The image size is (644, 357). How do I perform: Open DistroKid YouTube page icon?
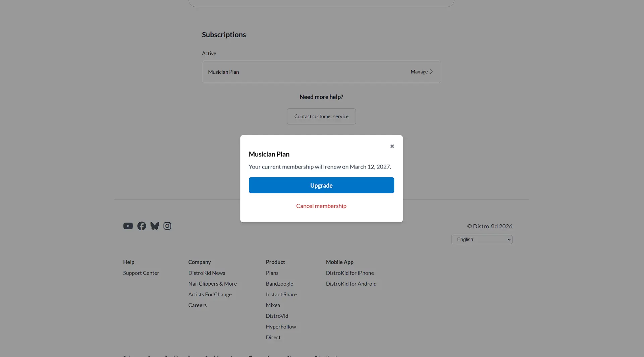coord(128,226)
